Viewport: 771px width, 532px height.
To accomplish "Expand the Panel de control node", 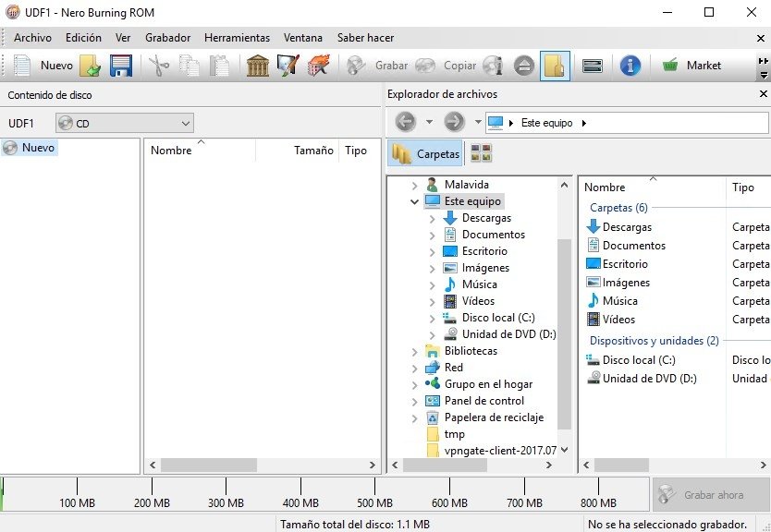I will pyautogui.click(x=414, y=402).
